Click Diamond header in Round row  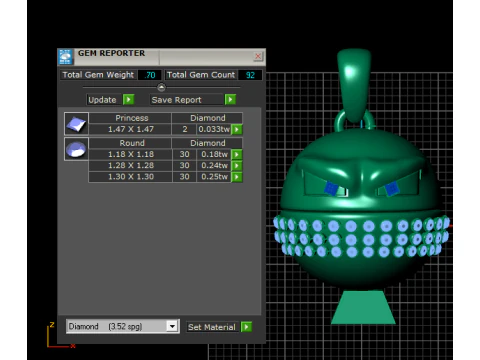tap(207, 143)
